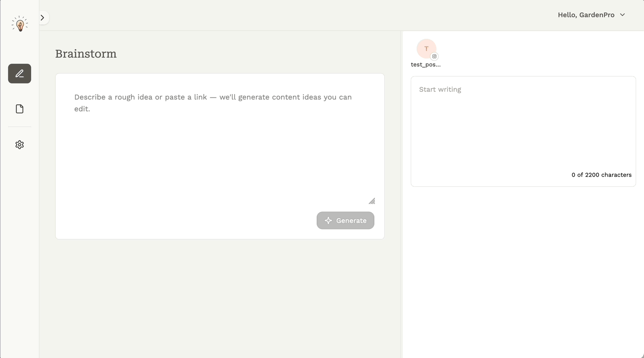This screenshot has width=644, height=358.
Task: Click the sparkle icon in Generate
Action: click(328, 221)
